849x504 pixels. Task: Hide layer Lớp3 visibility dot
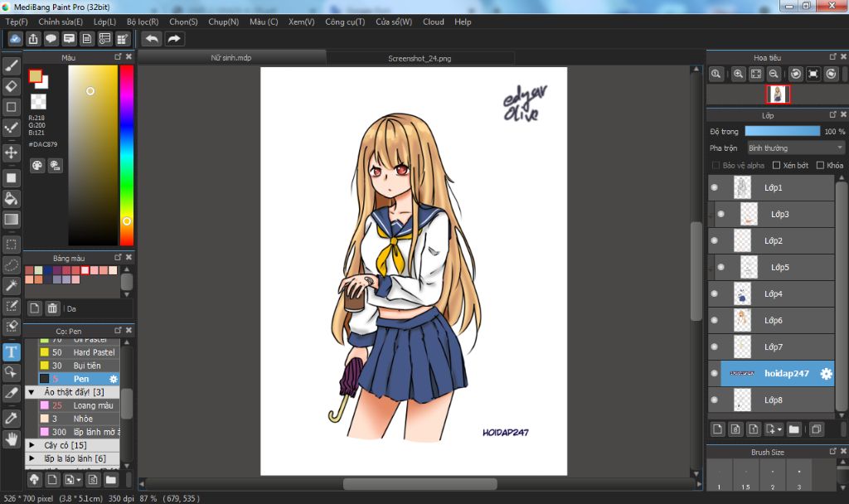(x=720, y=214)
